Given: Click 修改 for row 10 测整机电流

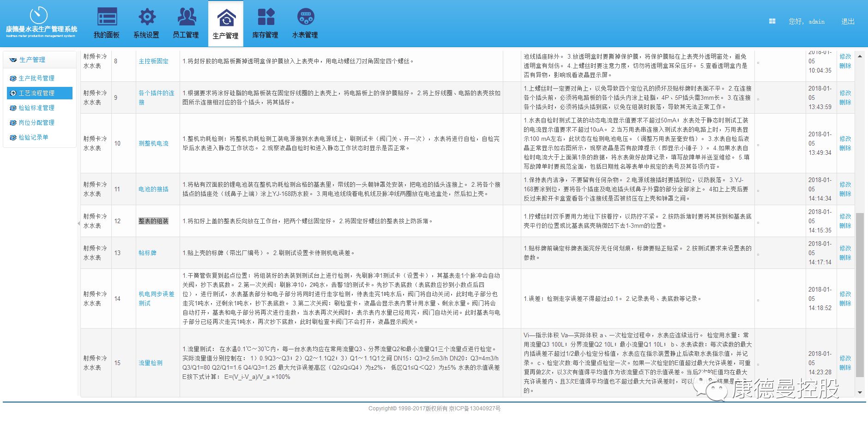Looking at the screenshot, I should [x=845, y=139].
